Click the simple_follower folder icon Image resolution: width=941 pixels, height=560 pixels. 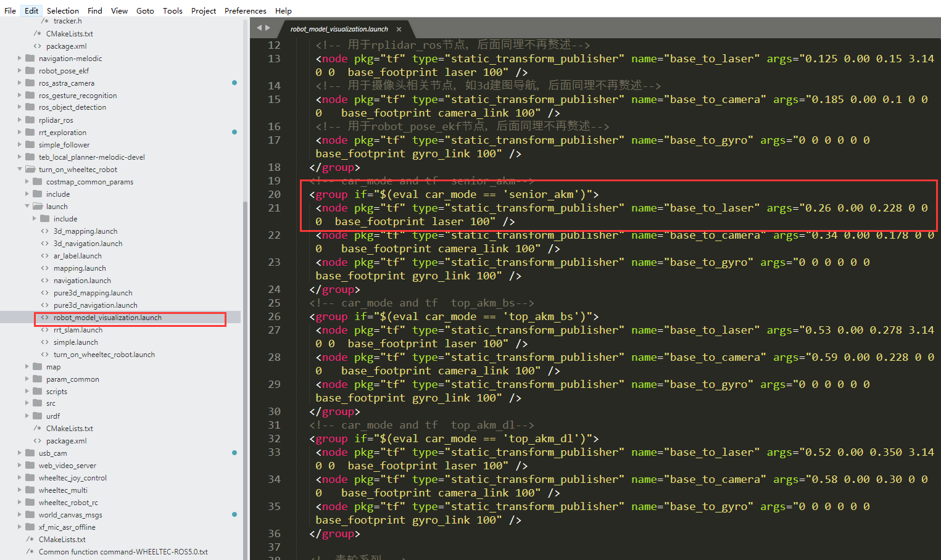[x=30, y=144]
